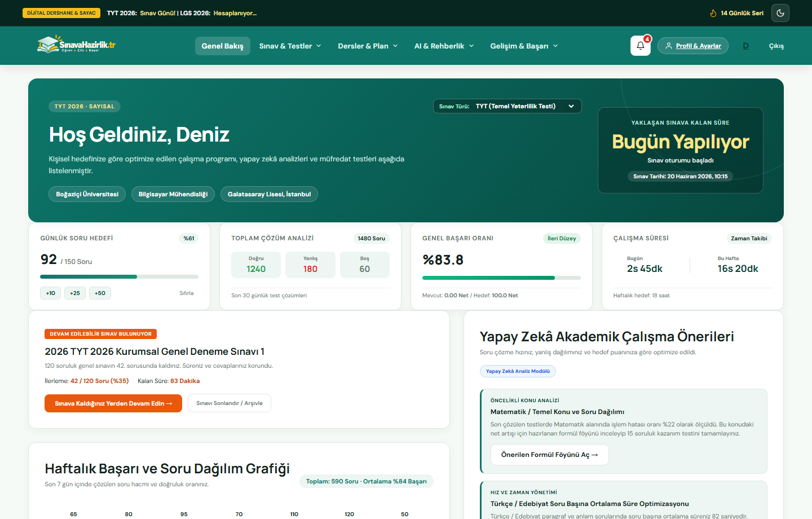812x519 pixels.
Task: Click Önerilen Formül Föyünü Aç button
Action: [550, 455]
